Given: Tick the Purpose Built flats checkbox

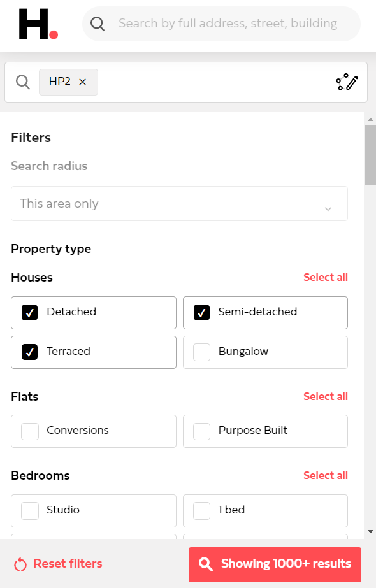Looking at the screenshot, I should coord(201,431).
